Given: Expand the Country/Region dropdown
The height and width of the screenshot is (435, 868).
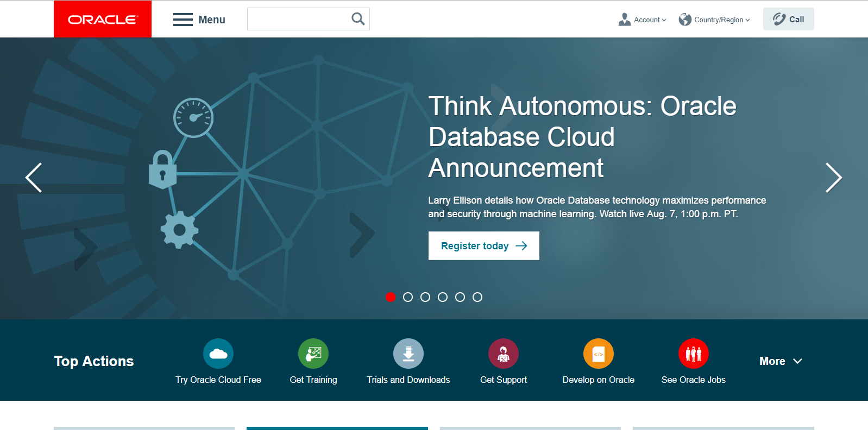Looking at the screenshot, I should click(722, 20).
